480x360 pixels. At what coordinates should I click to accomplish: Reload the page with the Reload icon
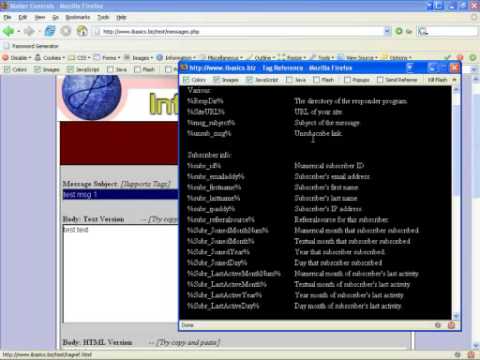50,31
